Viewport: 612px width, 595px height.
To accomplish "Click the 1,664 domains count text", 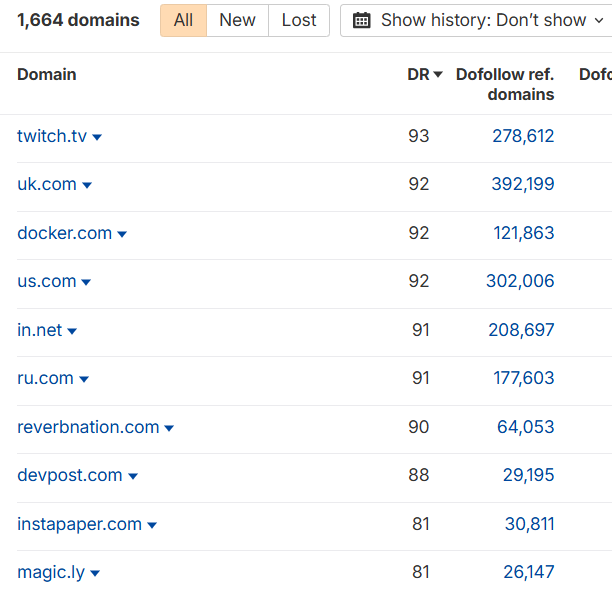I will click(x=78, y=20).
